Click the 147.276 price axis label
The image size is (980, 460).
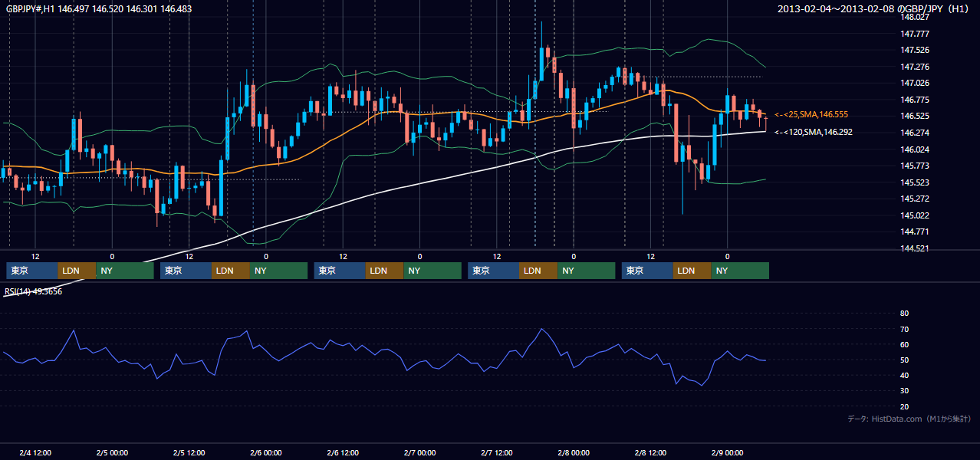pyautogui.click(x=916, y=67)
